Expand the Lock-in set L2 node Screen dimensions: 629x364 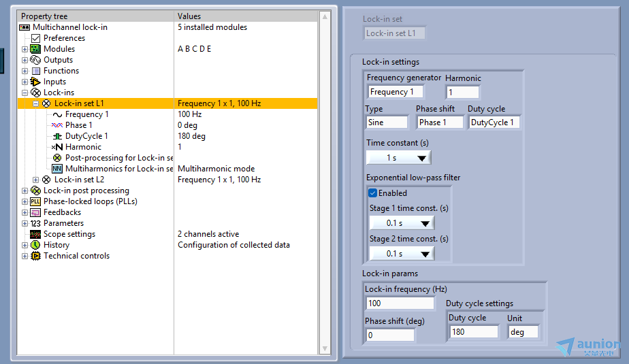[36, 180]
